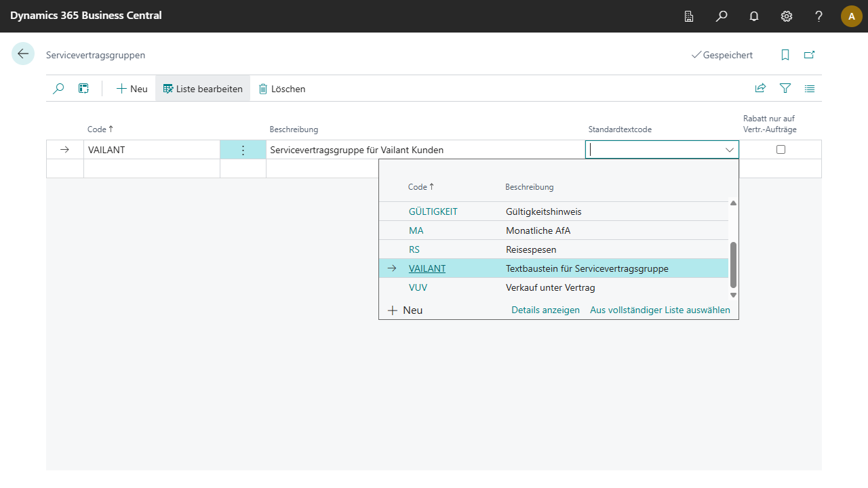Click the filter funnel icon
This screenshot has width=868, height=488.
point(785,89)
